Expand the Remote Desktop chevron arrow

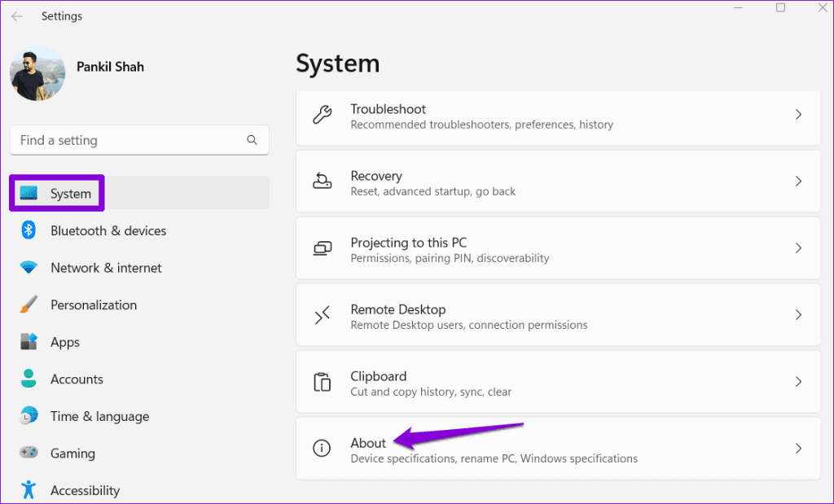[x=798, y=315]
